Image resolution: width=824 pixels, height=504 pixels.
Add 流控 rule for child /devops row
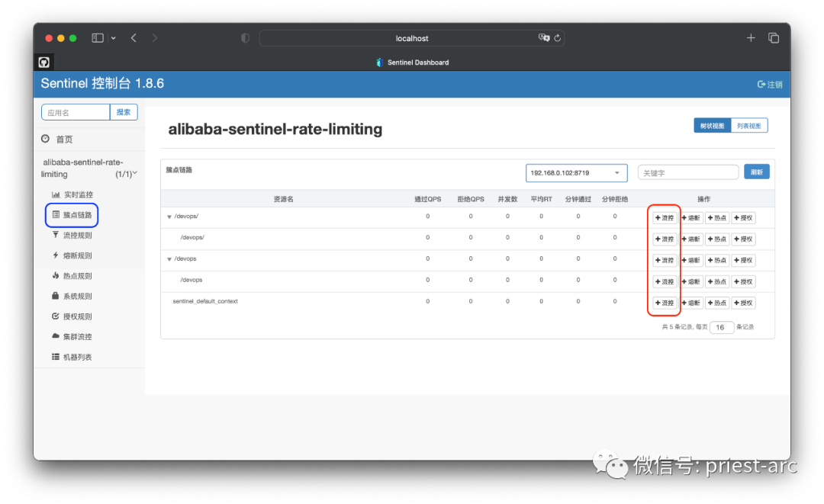665,282
